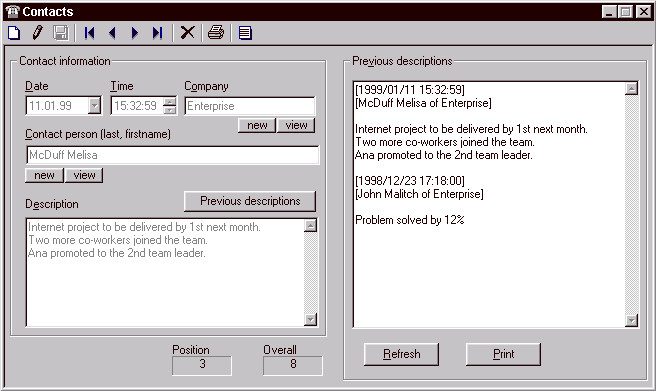The image size is (656, 391).
Task: Click the Description scrollbar up arrow
Action: click(x=310, y=226)
